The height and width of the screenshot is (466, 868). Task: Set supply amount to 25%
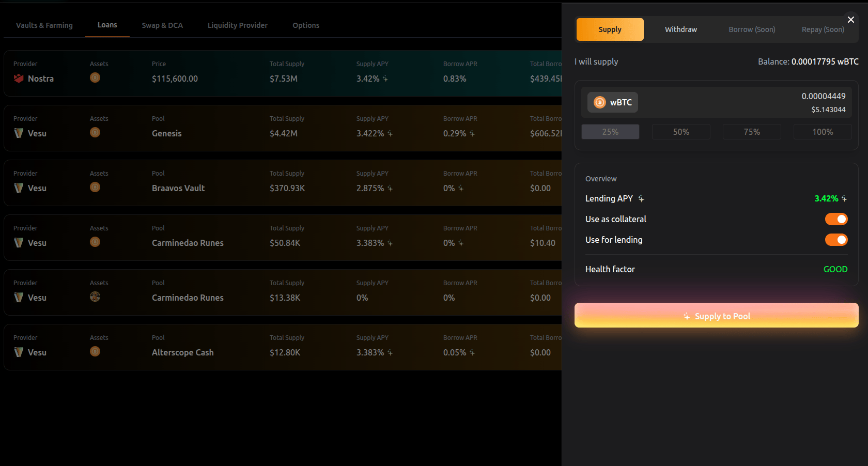(x=610, y=132)
